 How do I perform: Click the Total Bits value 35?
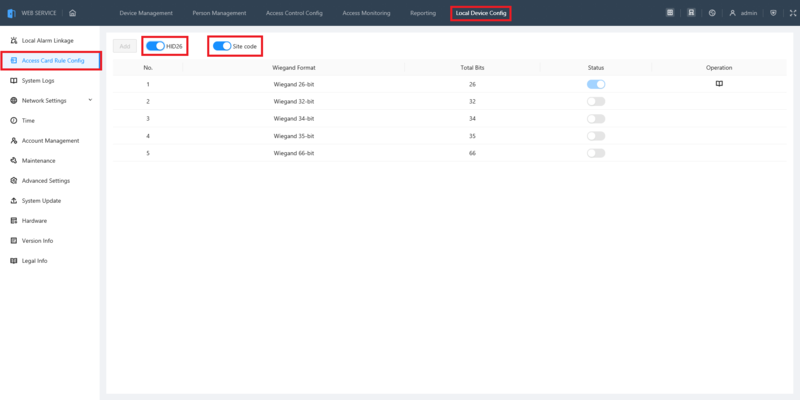click(472, 136)
